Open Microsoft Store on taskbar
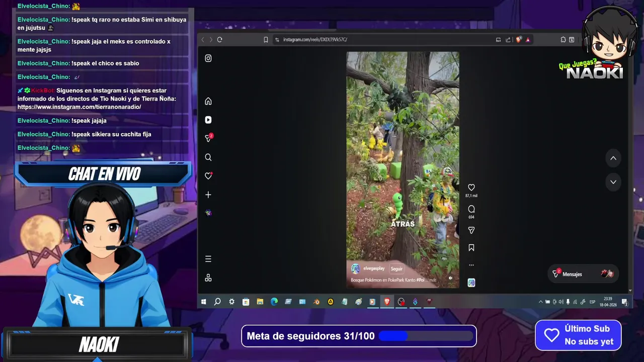This screenshot has height=362, width=644. tap(246, 302)
